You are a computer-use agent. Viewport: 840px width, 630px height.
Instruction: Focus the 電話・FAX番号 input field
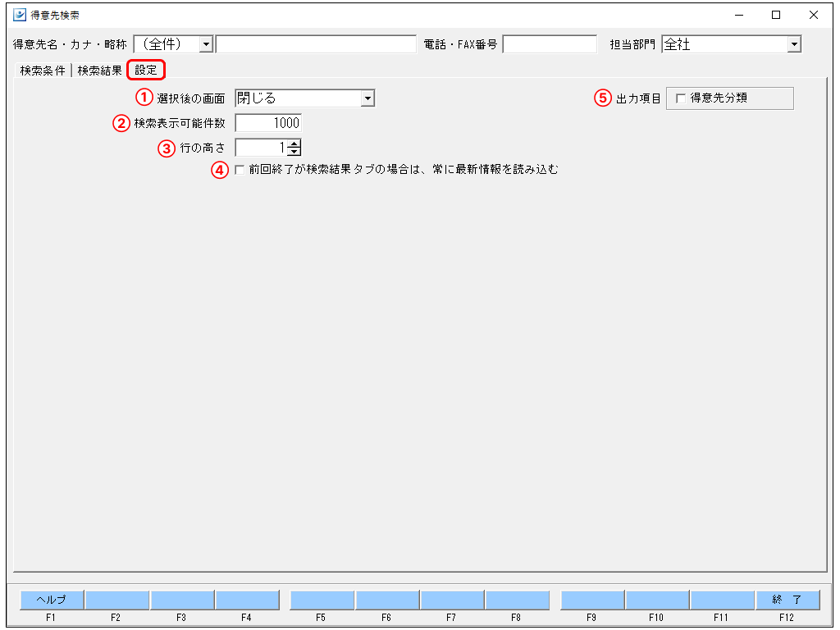pos(550,44)
